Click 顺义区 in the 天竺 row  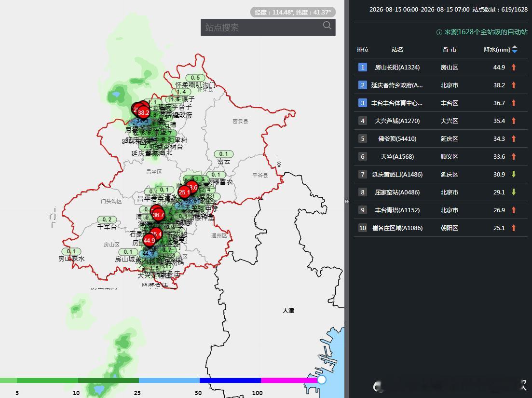click(x=449, y=156)
